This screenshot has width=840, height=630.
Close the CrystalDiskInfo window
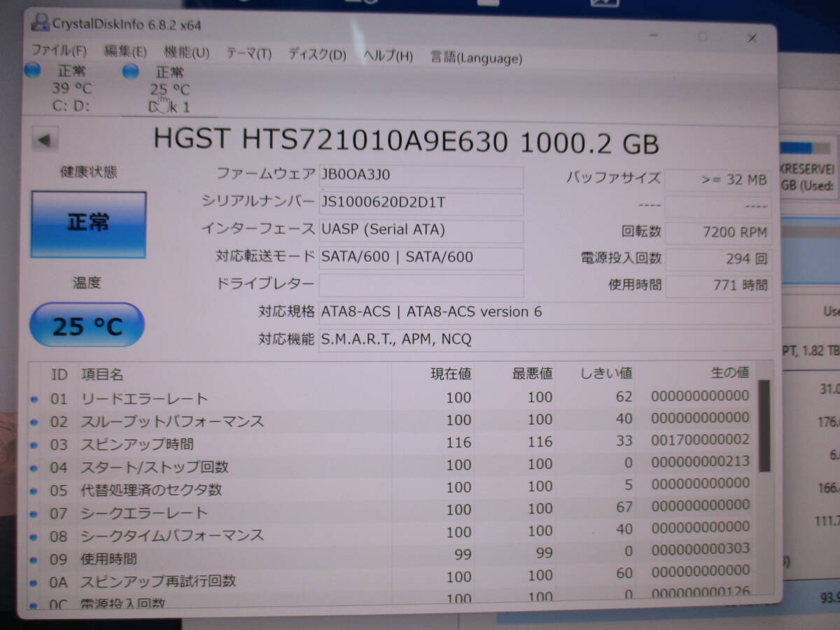[x=752, y=38]
